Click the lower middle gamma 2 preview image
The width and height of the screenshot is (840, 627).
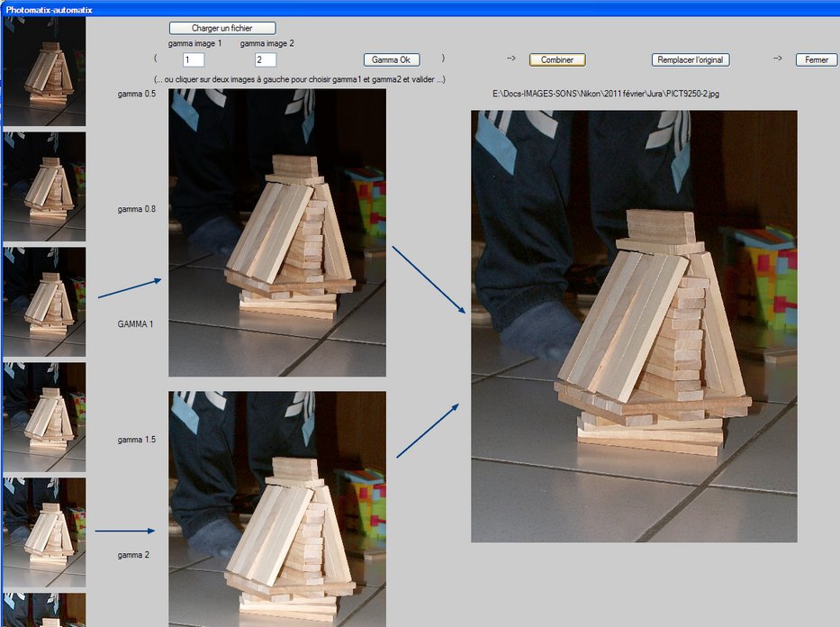click(277, 509)
